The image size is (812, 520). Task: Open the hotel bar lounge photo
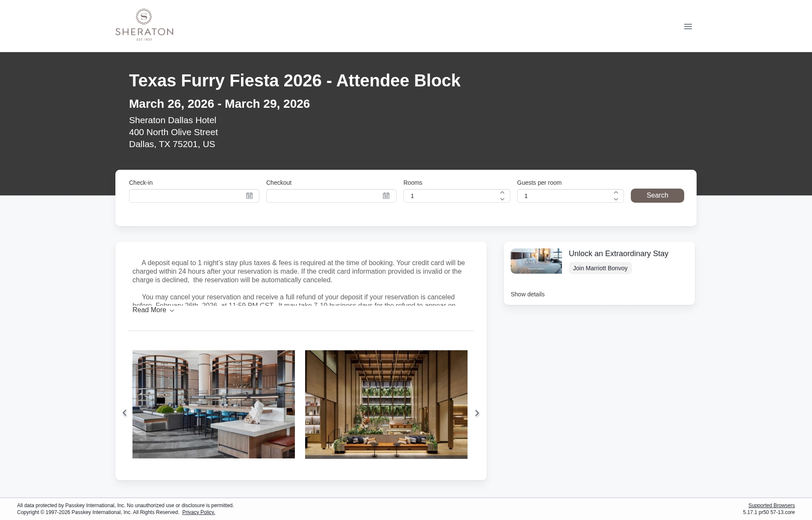[214, 404]
